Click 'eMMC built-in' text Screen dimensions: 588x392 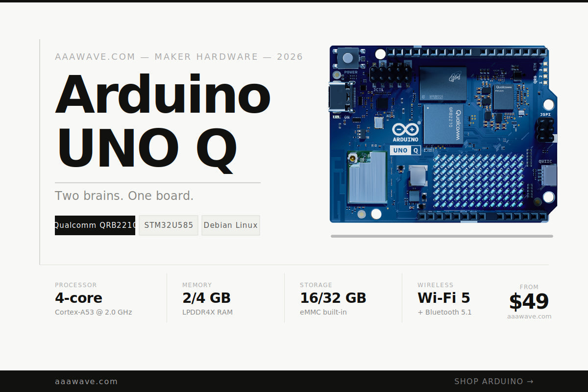[323, 312]
